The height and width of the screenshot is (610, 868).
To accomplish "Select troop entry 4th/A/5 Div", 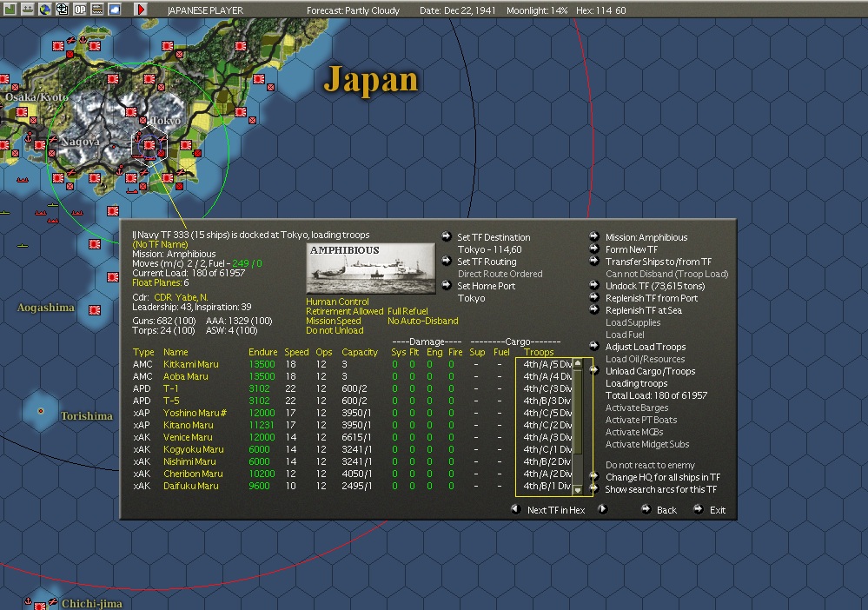I will pos(547,364).
